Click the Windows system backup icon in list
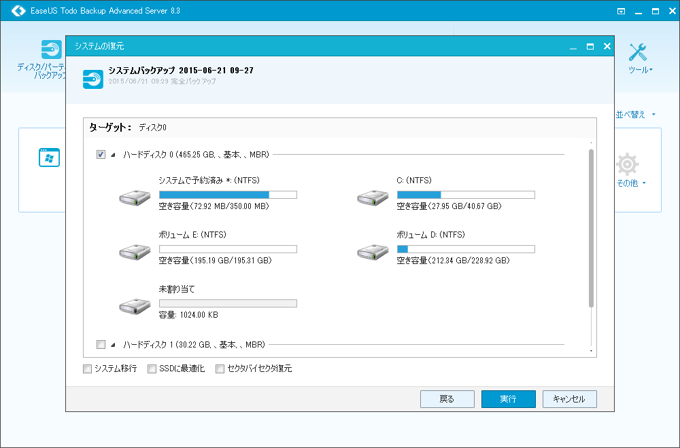This screenshot has width=680, height=448. pyautogui.click(x=49, y=157)
